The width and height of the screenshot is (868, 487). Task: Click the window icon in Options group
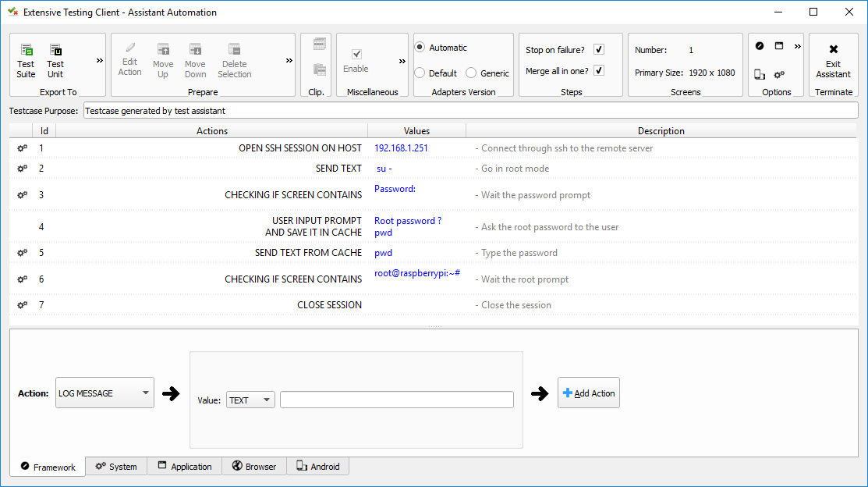point(779,46)
